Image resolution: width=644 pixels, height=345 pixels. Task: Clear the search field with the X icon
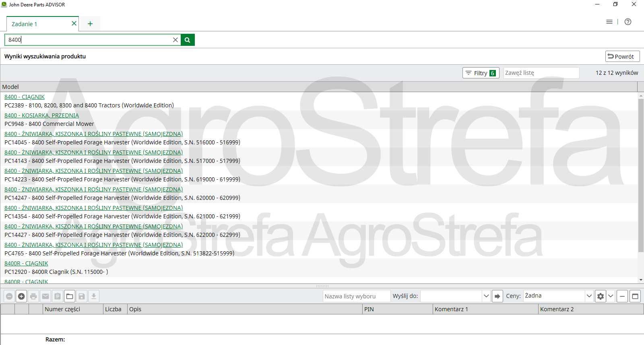click(x=175, y=40)
